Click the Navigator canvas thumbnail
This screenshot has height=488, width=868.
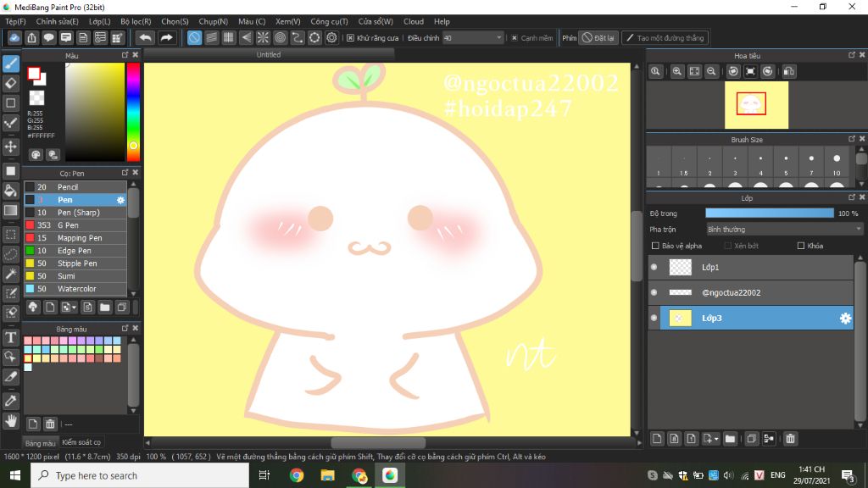point(756,105)
